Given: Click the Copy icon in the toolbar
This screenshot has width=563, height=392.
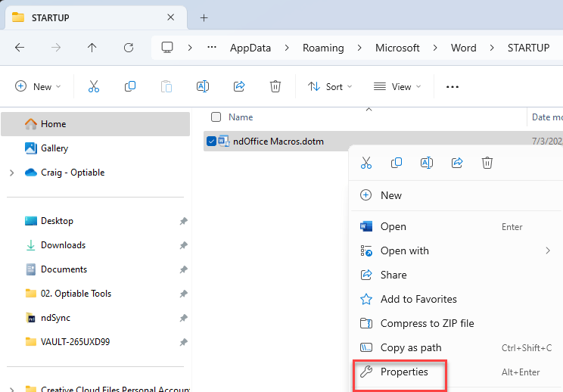Looking at the screenshot, I should tap(130, 86).
